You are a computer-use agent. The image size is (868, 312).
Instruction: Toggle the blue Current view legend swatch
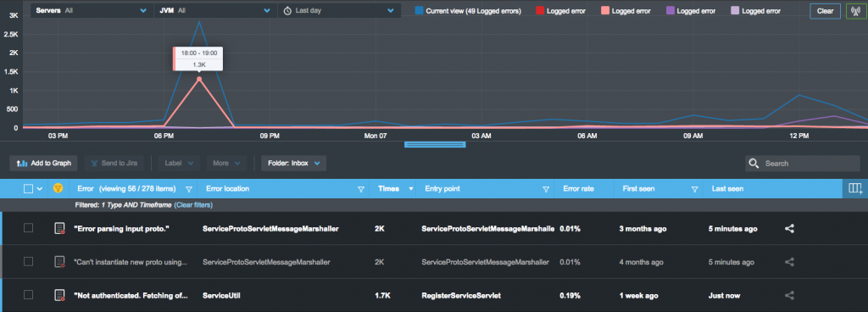coord(419,10)
